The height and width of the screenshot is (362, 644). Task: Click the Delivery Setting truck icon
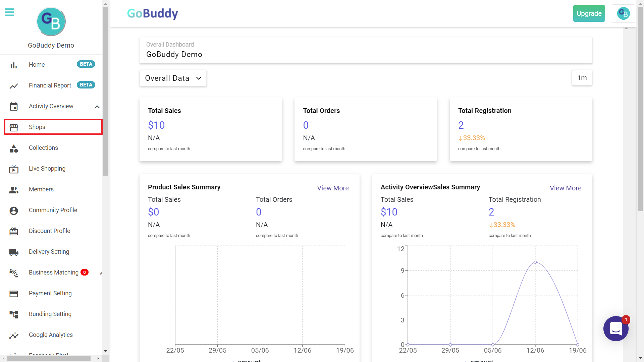(14, 252)
